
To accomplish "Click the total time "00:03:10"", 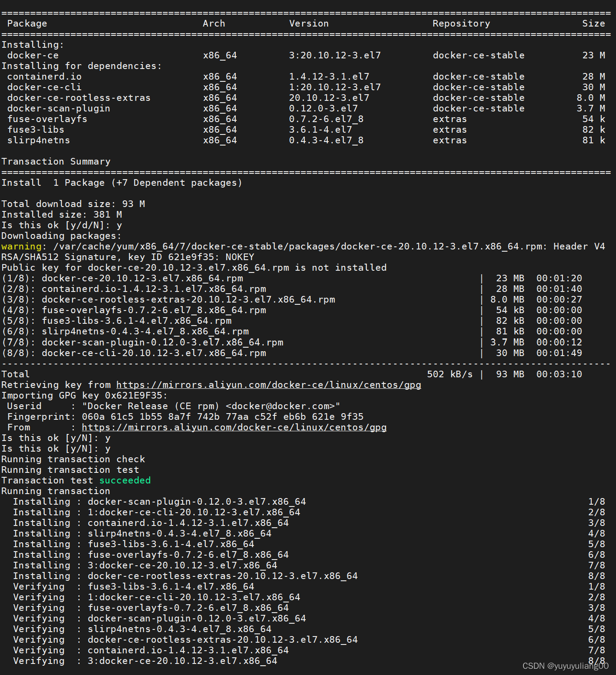I will click(x=559, y=374).
